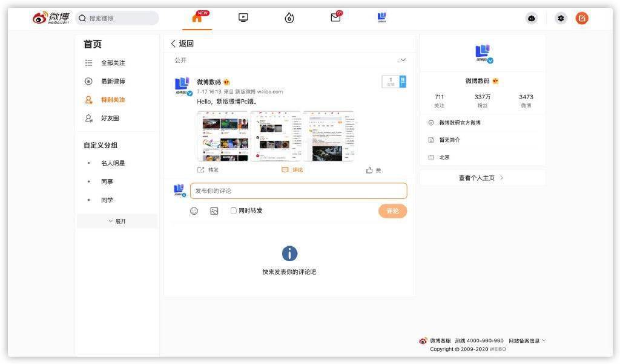Open the second post image thumbnail
The height and width of the screenshot is (364, 620).
pyautogui.click(x=275, y=136)
